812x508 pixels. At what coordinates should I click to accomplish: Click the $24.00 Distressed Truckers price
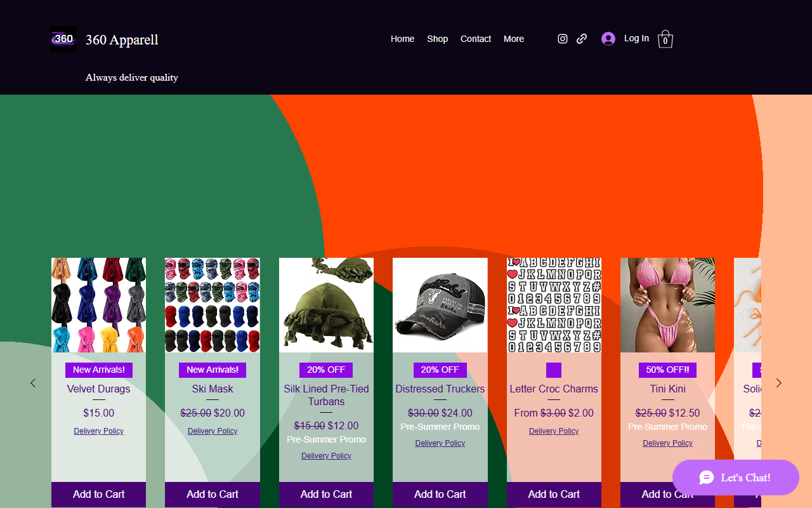point(457,413)
